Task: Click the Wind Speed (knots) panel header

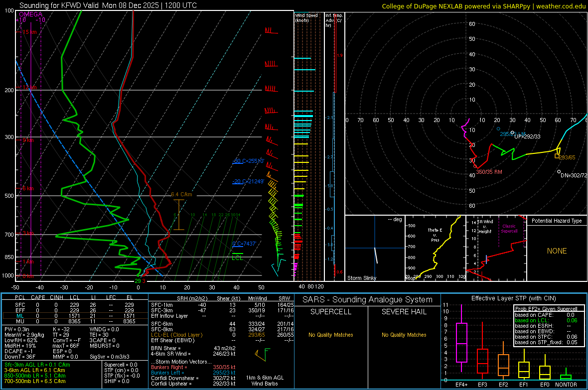Action: click(x=306, y=17)
